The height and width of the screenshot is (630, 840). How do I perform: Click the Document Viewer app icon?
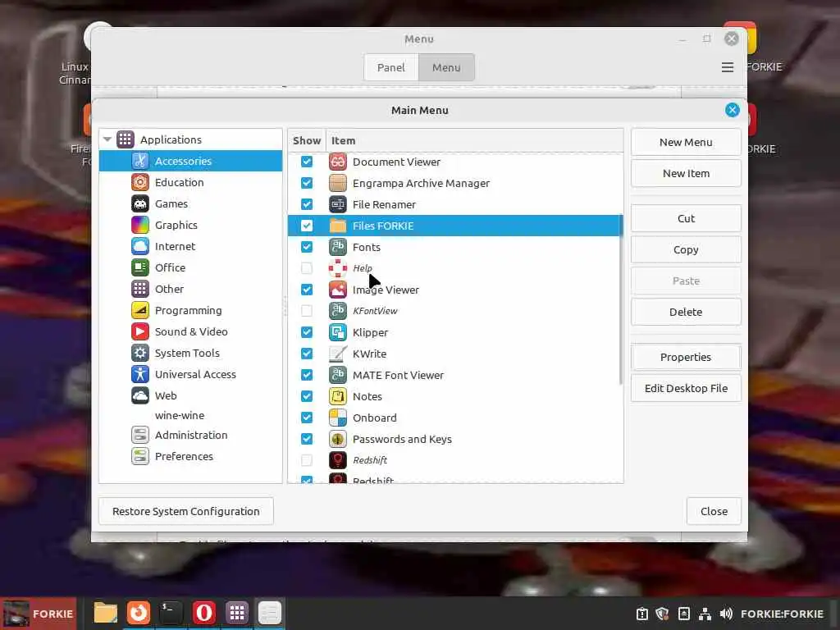[x=337, y=162]
